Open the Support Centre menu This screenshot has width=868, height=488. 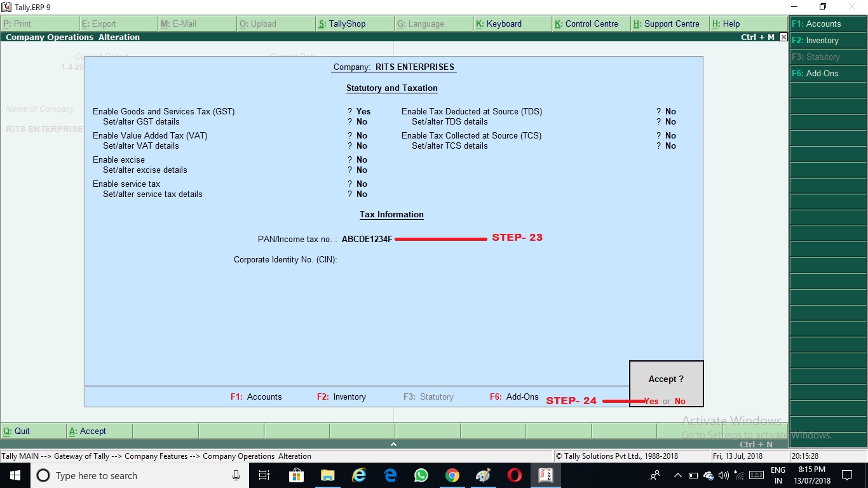tap(670, 24)
